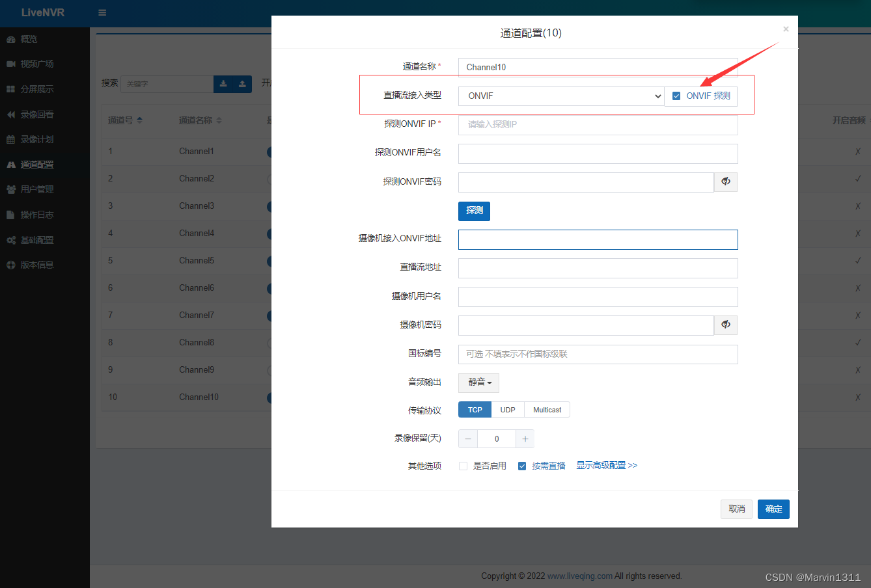Click the 摄像机密码 input field

586,325
